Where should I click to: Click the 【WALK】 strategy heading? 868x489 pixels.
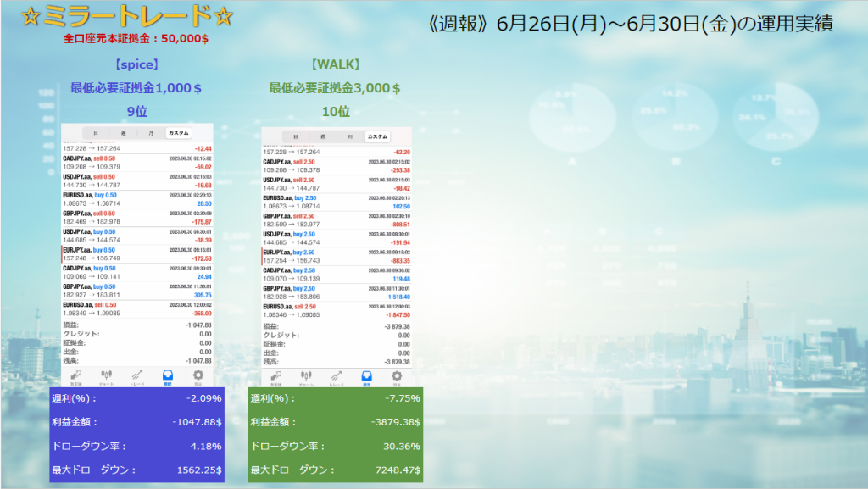[x=336, y=64]
